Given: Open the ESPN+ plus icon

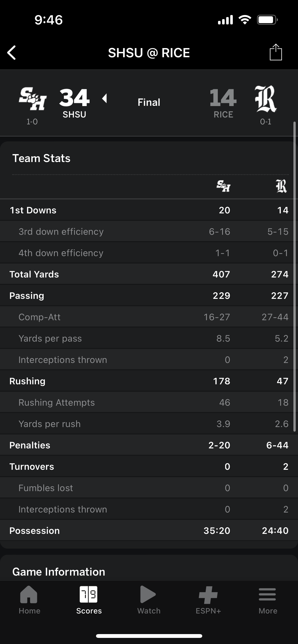Looking at the screenshot, I should click(x=208, y=595).
